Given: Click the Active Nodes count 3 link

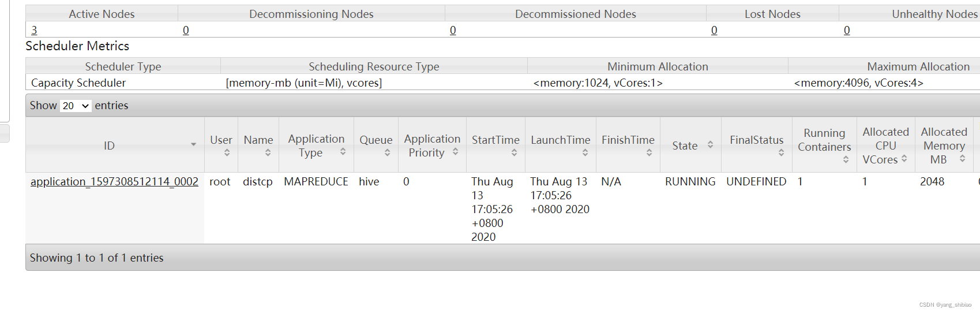Looking at the screenshot, I should [x=34, y=30].
